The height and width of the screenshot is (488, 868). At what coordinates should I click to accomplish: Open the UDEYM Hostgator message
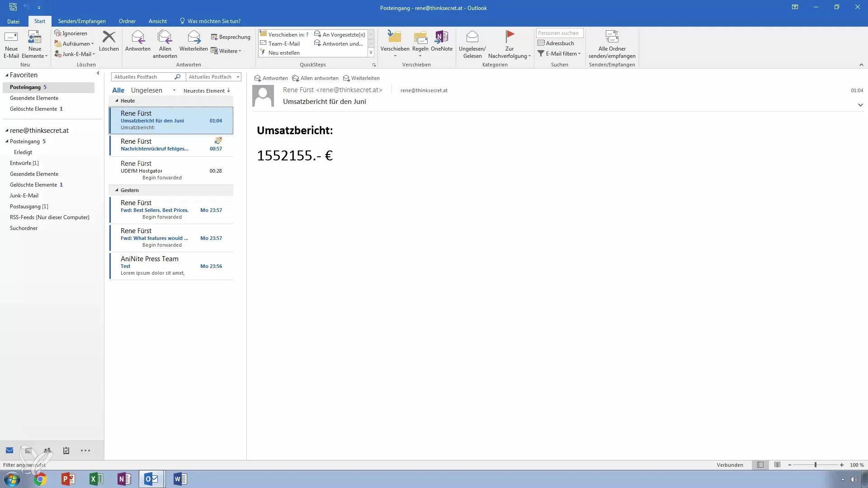[x=171, y=170]
